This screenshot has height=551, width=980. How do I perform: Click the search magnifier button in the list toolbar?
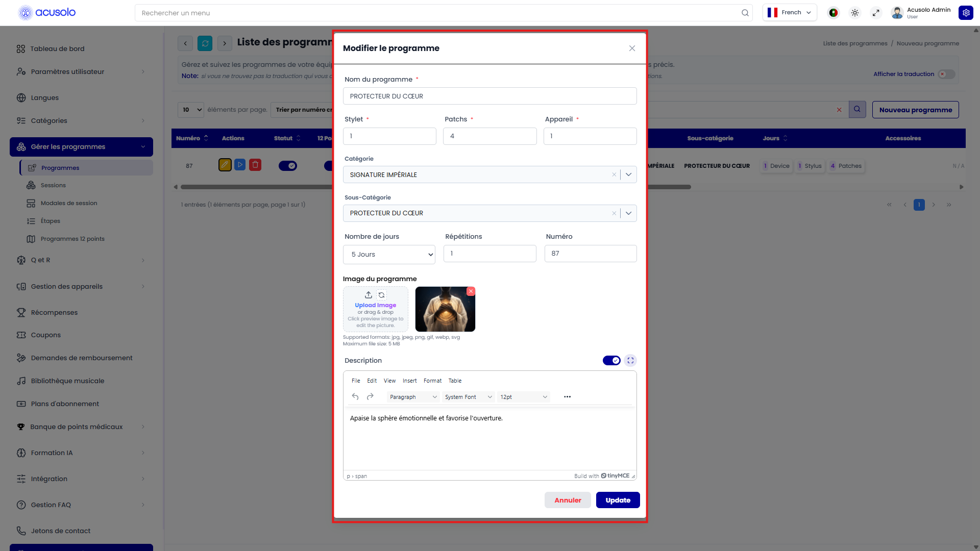click(857, 109)
